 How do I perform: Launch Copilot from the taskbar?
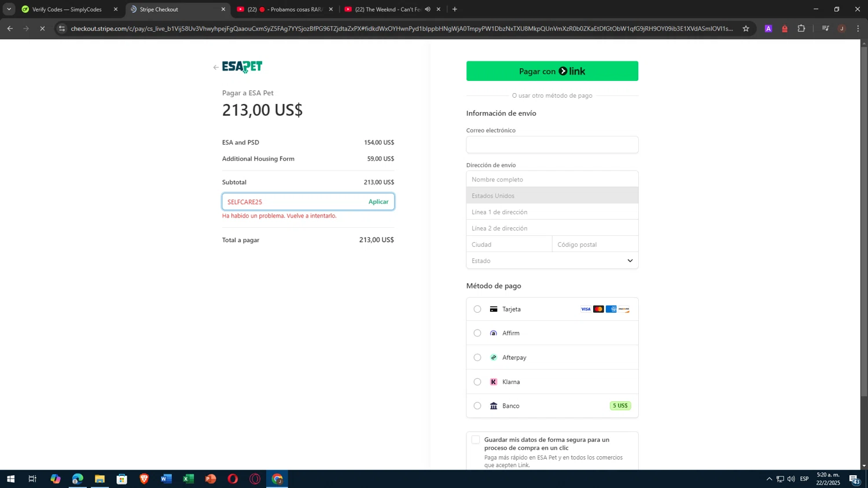(x=56, y=479)
